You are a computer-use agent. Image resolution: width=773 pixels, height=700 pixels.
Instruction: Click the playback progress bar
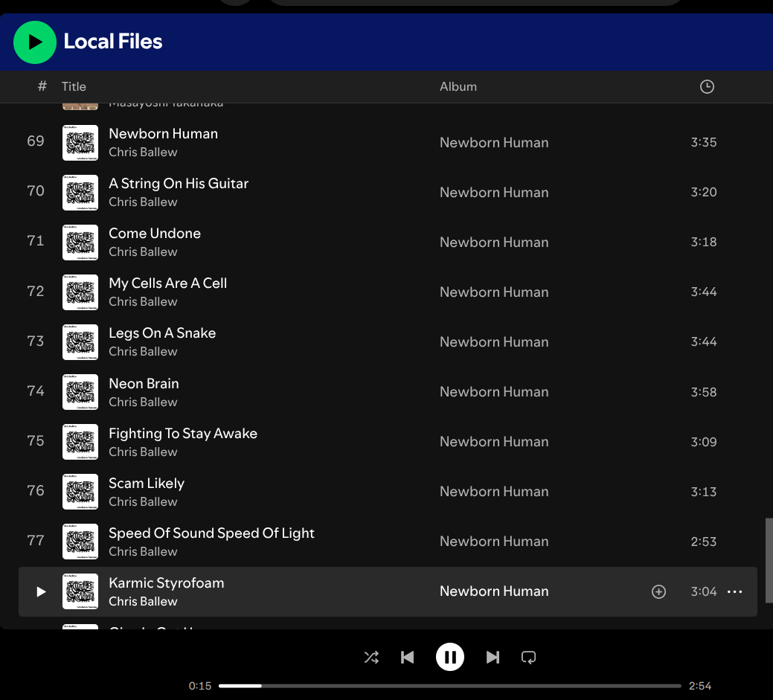click(x=449, y=686)
